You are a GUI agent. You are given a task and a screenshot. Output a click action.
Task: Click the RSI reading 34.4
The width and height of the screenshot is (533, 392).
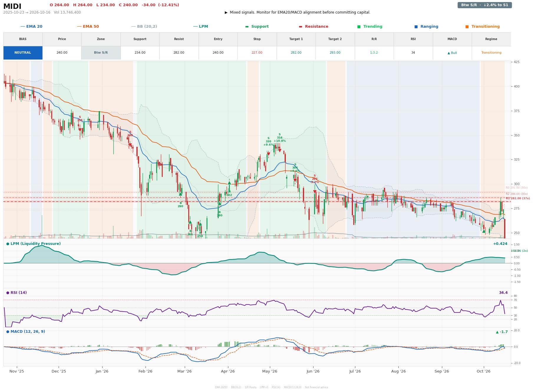[x=503, y=293]
